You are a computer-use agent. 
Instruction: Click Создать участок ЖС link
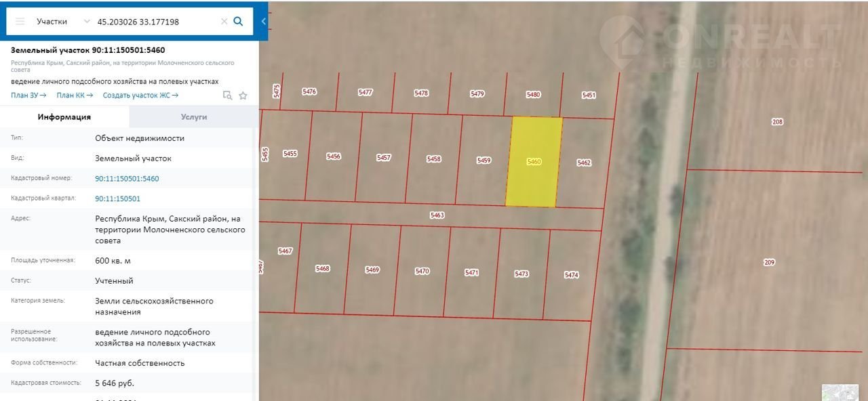[140, 96]
